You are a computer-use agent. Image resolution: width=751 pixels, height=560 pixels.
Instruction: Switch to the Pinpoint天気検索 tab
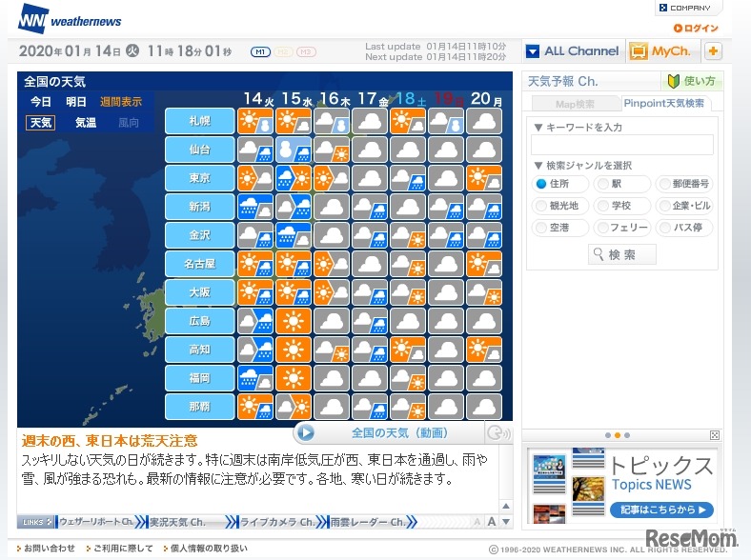click(x=664, y=104)
